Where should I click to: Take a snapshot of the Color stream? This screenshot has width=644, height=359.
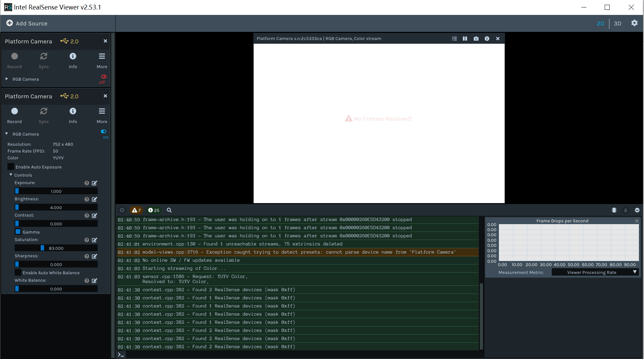tap(476, 38)
